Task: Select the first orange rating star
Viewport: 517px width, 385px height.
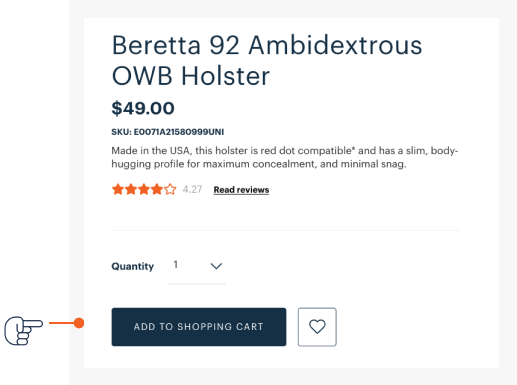Action: pyautogui.click(x=118, y=189)
